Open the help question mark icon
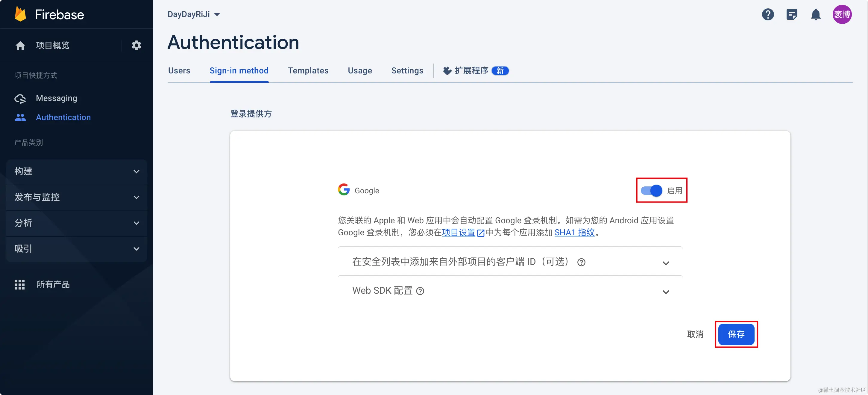The image size is (868, 395). click(768, 14)
